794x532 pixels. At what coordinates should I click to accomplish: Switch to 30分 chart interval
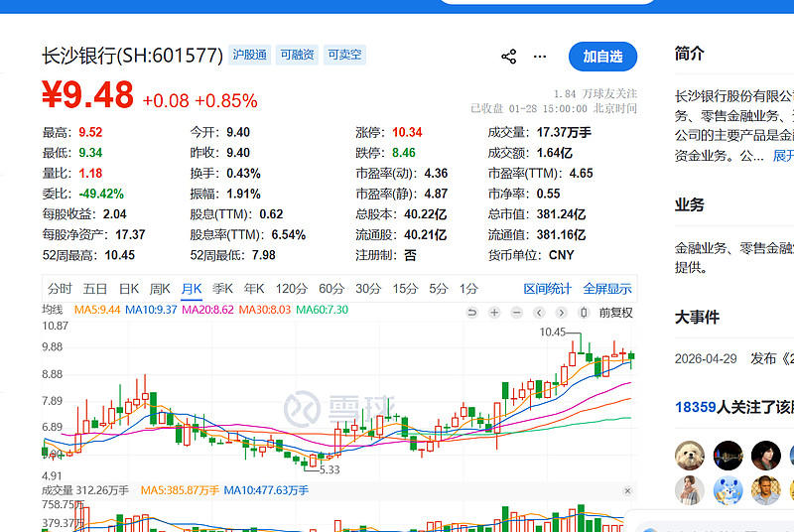point(368,289)
